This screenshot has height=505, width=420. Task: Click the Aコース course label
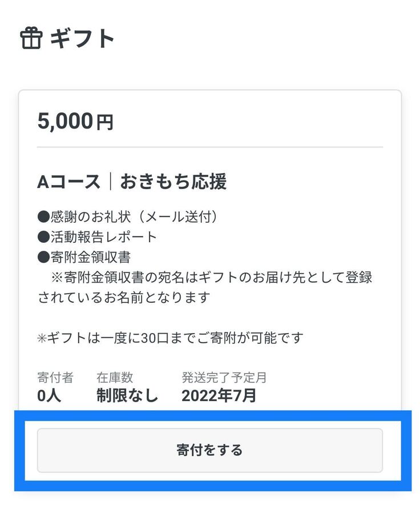(x=68, y=182)
